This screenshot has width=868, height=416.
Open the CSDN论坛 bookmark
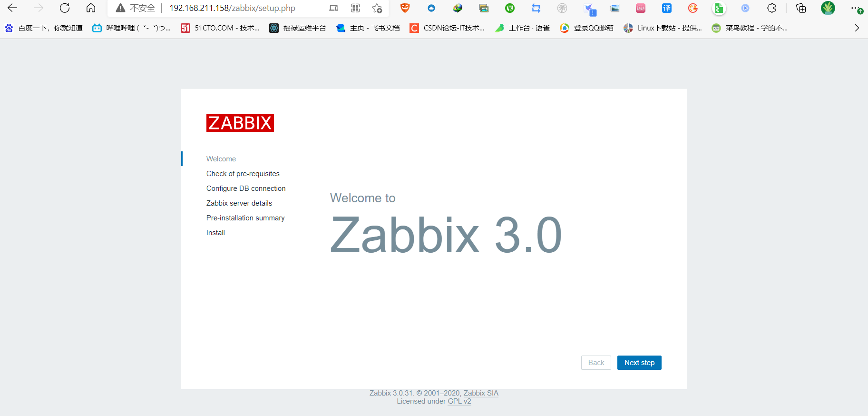tap(447, 28)
